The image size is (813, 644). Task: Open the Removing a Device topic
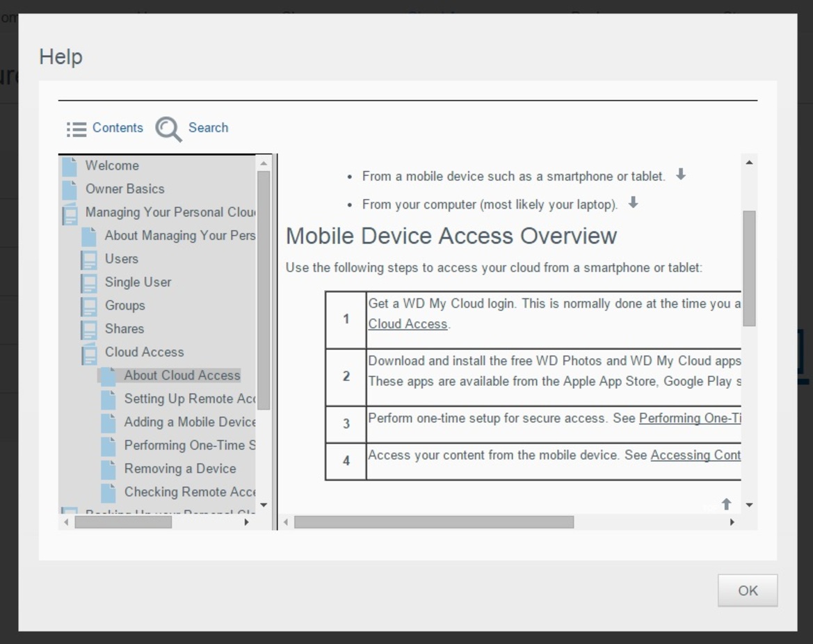click(x=180, y=469)
